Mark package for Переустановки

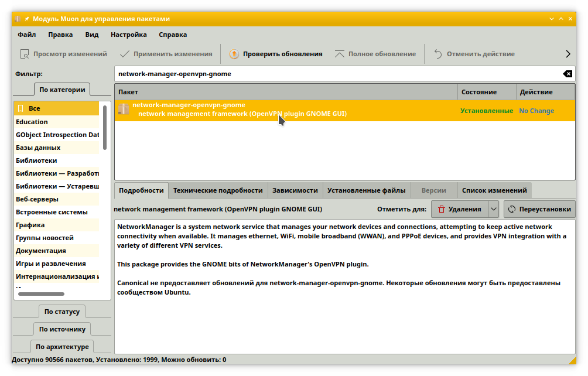(539, 209)
